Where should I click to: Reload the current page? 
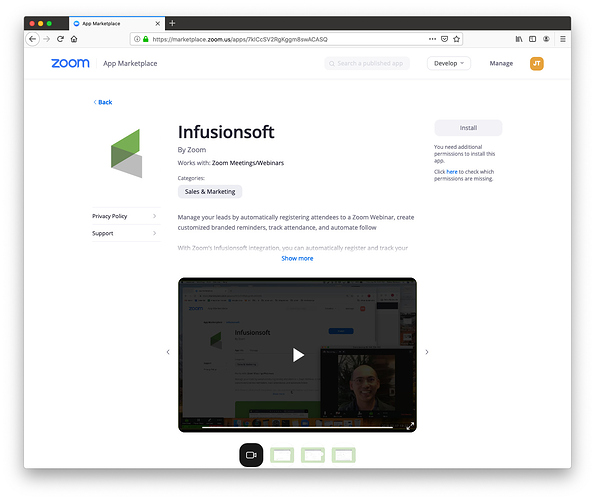(60, 39)
